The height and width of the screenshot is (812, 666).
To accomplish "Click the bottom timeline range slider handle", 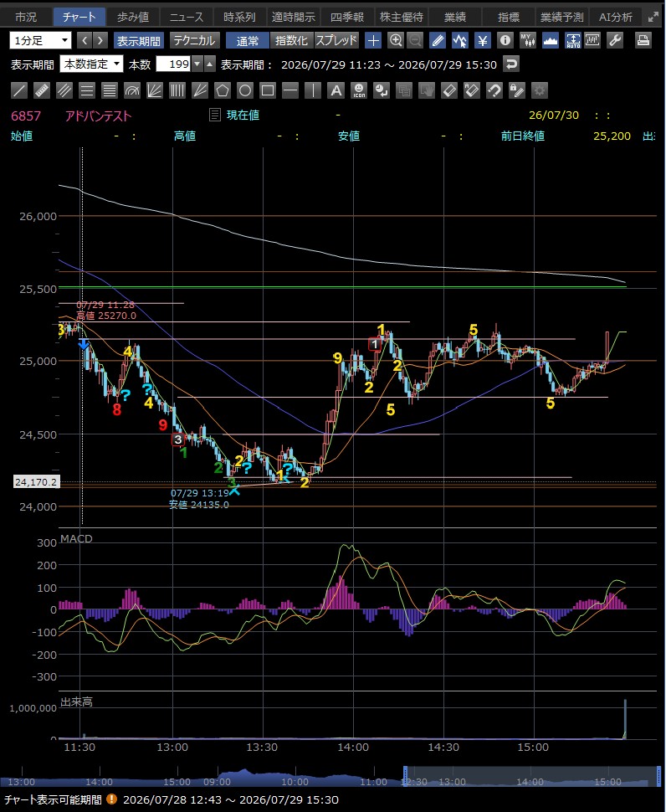I will [x=405, y=776].
